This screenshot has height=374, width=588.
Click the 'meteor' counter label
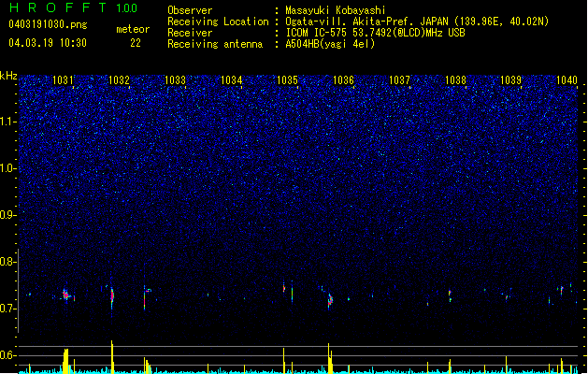point(133,29)
